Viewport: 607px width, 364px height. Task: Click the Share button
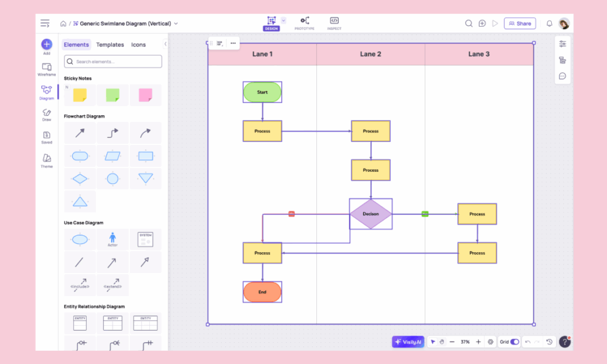click(520, 24)
